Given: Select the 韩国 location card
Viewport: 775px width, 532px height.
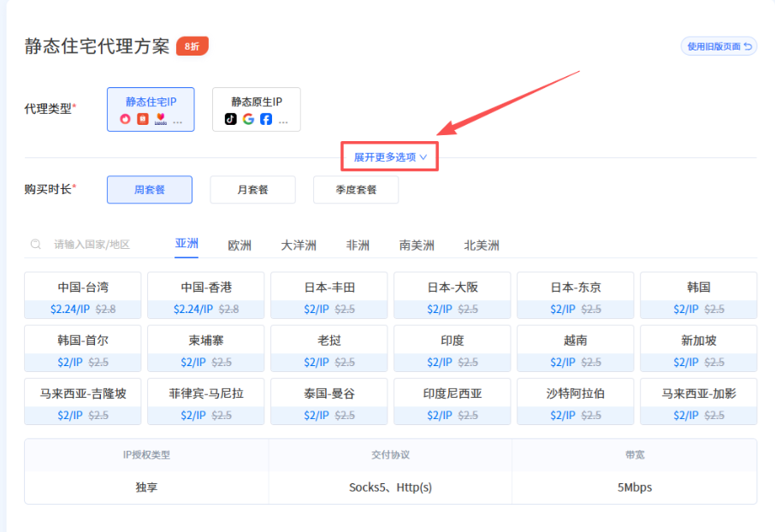Looking at the screenshot, I should tap(698, 295).
